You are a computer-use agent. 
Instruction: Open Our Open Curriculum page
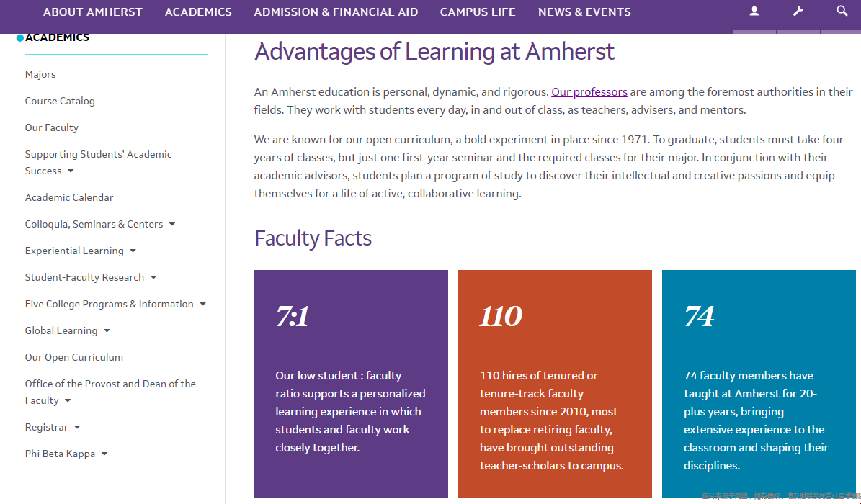pyautogui.click(x=73, y=357)
